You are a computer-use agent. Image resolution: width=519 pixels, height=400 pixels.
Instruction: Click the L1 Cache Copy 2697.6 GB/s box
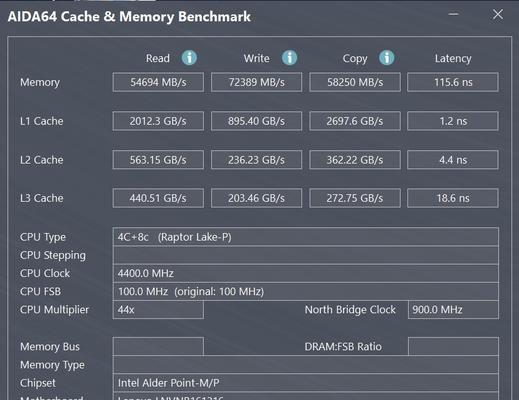pos(355,121)
